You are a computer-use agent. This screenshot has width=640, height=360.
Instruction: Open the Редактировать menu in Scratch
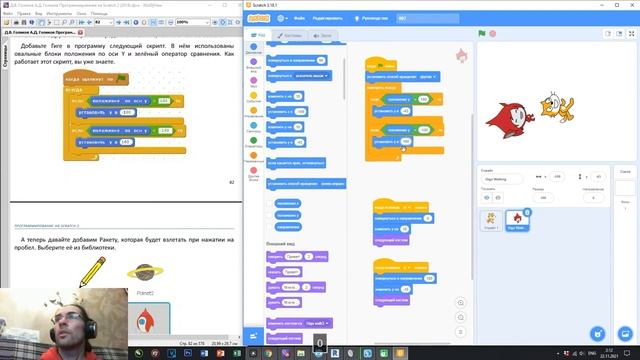(x=327, y=18)
